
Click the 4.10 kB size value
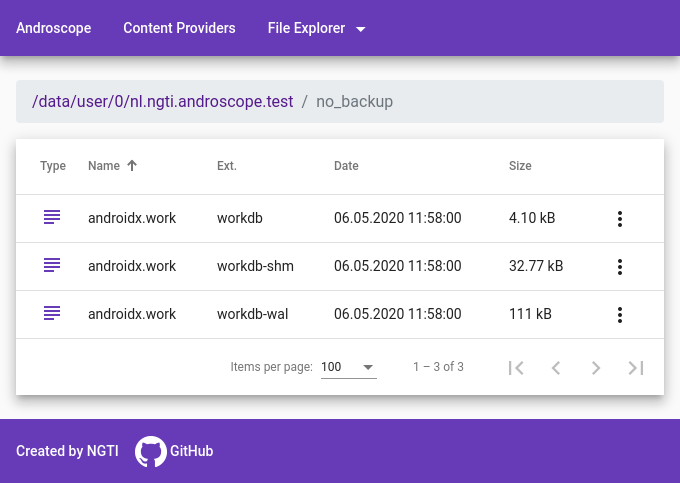pos(532,218)
